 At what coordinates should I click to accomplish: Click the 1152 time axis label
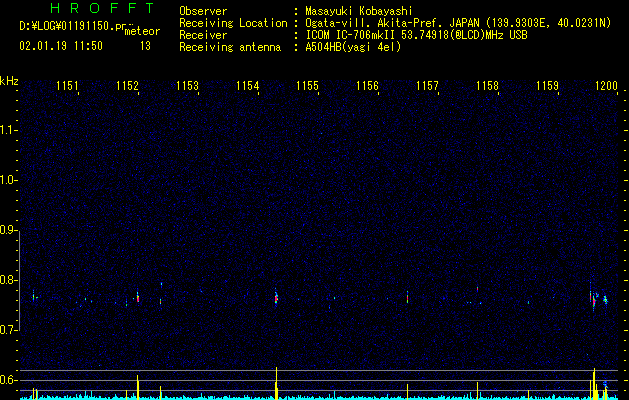point(128,86)
